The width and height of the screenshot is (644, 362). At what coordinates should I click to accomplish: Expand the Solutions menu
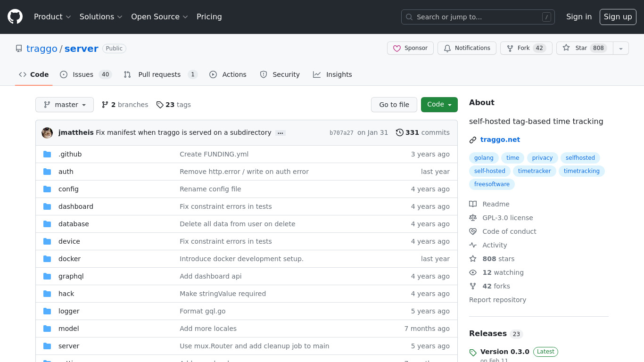(101, 17)
